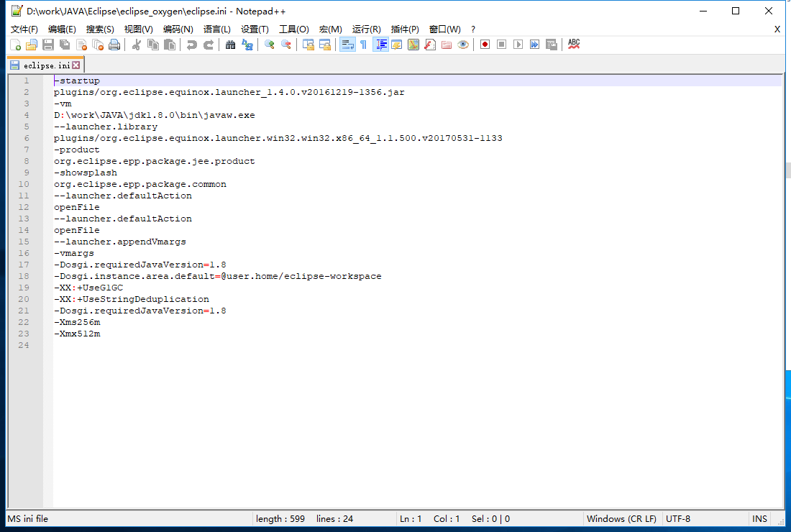Image resolution: width=791 pixels, height=532 pixels.
Task: Click UTF-8 encoding in status bar
Action: (x=678, y=518)
